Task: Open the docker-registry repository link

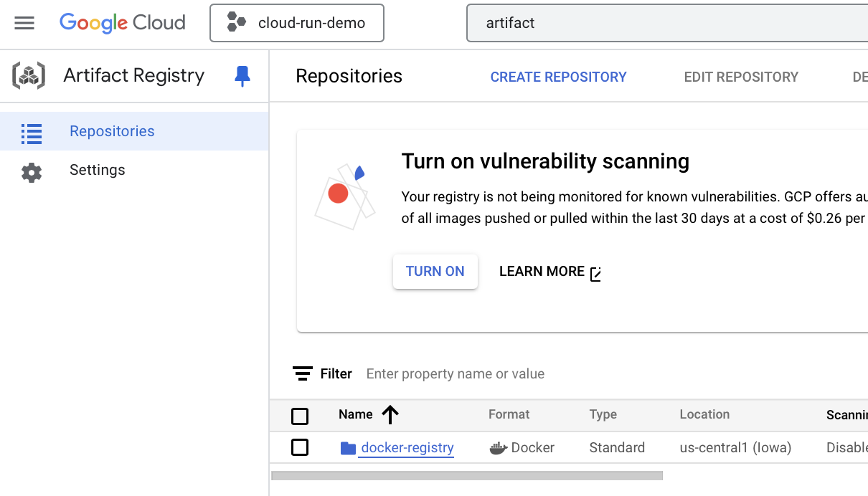Action: coord(407,448)
